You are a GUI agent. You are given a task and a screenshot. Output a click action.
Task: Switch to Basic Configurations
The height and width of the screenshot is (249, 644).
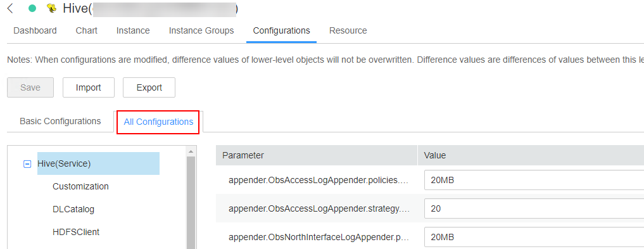click(x=60, y=121)
